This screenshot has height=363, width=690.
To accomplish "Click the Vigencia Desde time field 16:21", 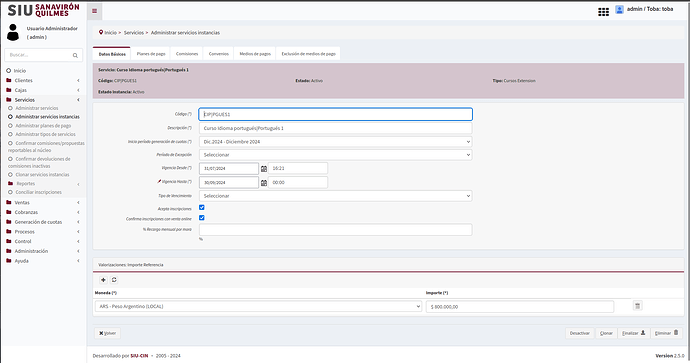I will click(x=297, y=168).
